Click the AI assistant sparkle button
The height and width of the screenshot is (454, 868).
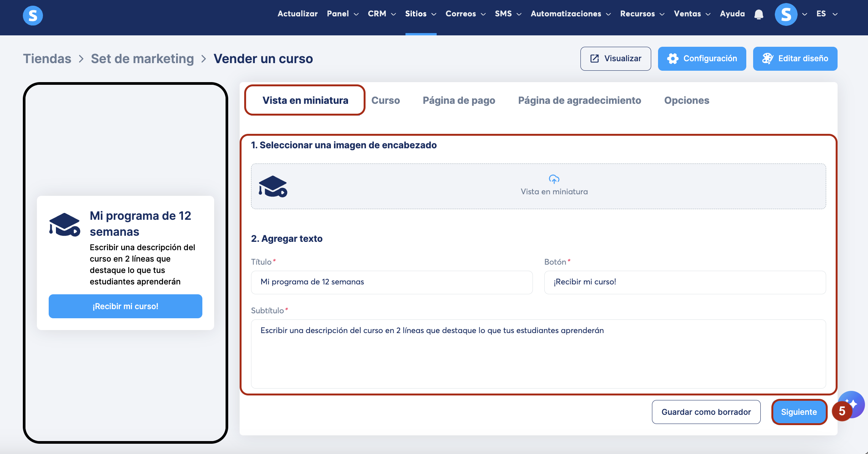click(854, 402)
